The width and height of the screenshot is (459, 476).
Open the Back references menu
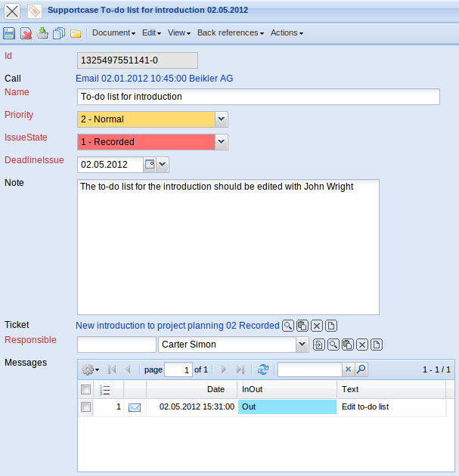click(230, 33)
